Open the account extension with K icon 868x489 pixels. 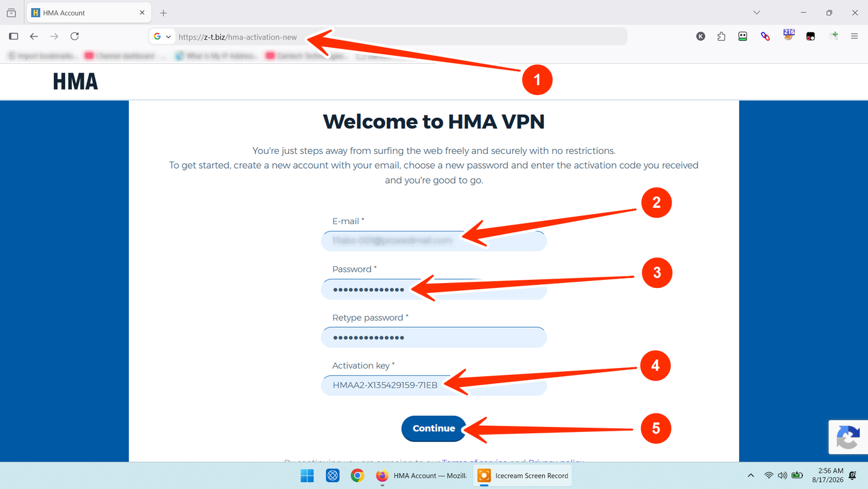pyautogui.click(x=701, y=37)
